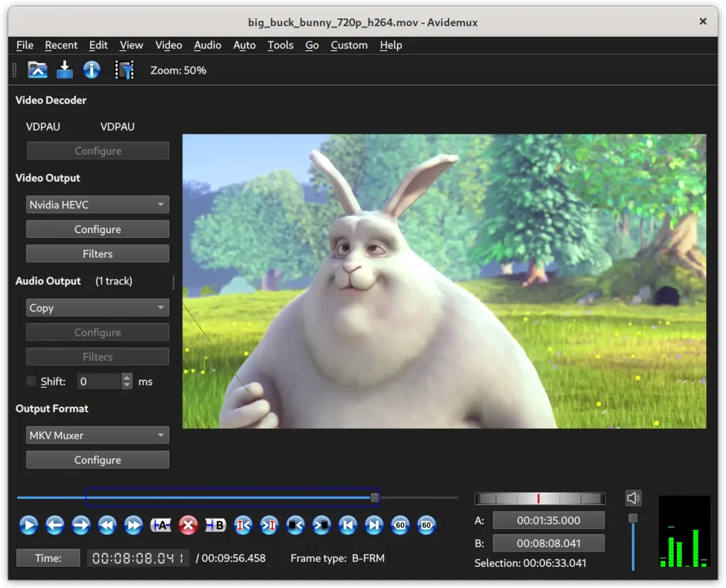
Task: Open the Tools menu
Action: coord(280,45)
